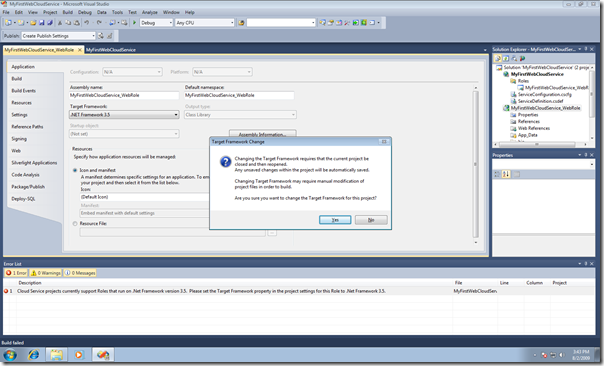Click Windows Media Player taskbar icon

pyautogui.click(x=79, y=355)
